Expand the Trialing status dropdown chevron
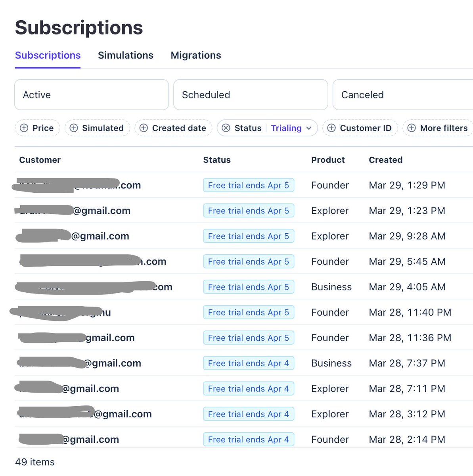 pyautogui.click(x=309, y=128)
